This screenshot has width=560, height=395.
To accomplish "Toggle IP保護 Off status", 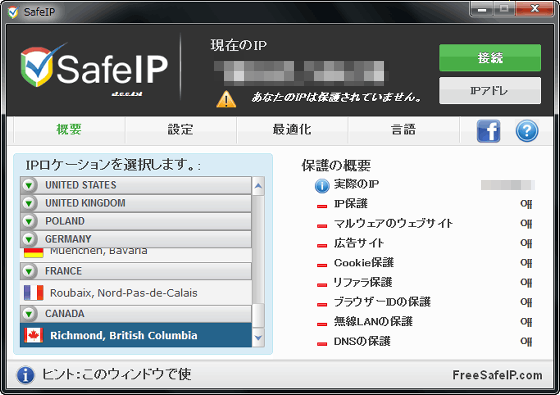I will [x=526, y=204].
